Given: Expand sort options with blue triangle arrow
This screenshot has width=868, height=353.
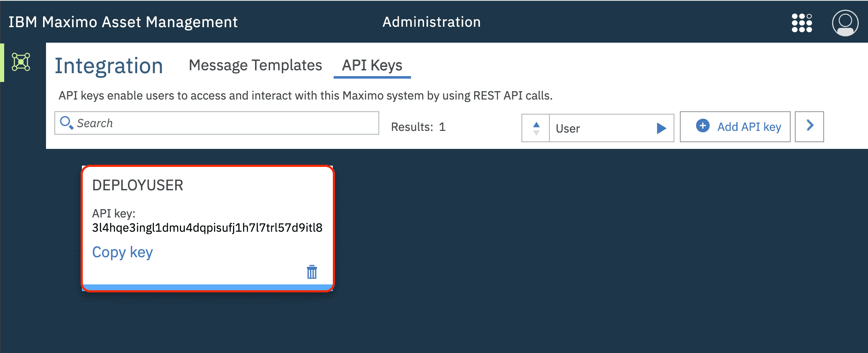Looking at the screenshot, I should [x=661, y=128].
